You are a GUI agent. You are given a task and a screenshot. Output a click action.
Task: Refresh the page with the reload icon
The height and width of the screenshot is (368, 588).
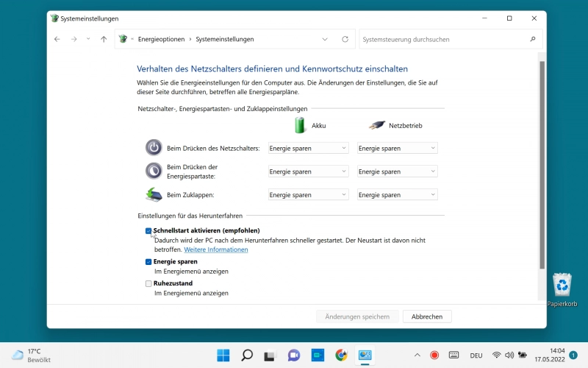coord(345,39)
